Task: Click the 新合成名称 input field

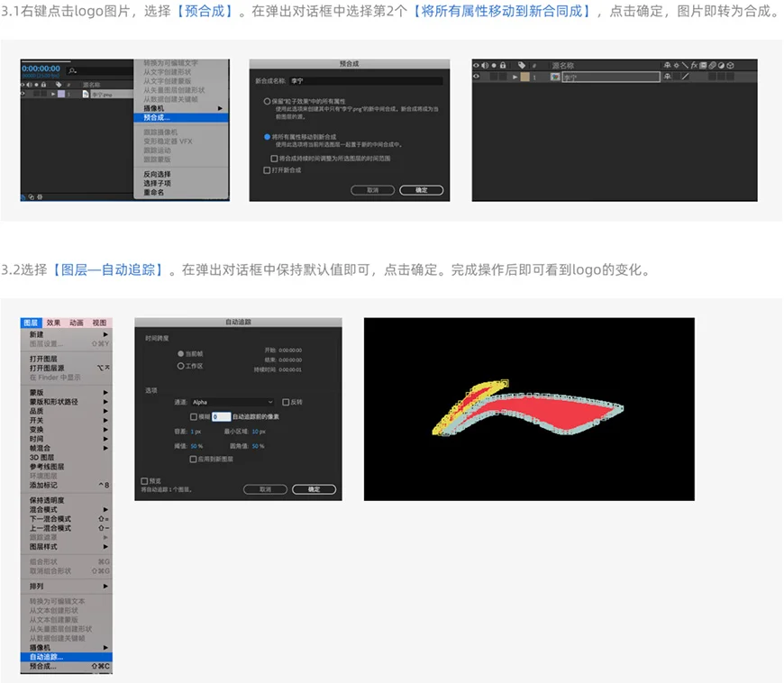Action: 366,81
